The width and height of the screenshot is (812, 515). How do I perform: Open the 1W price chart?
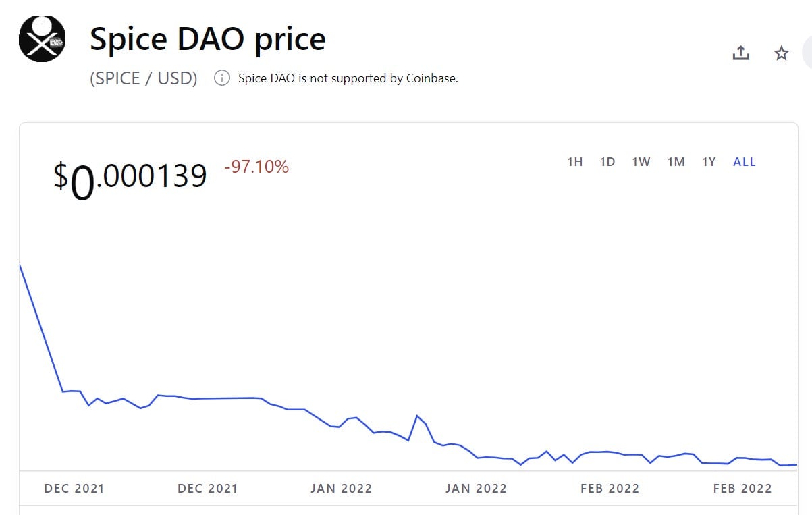tap(641, 161)
